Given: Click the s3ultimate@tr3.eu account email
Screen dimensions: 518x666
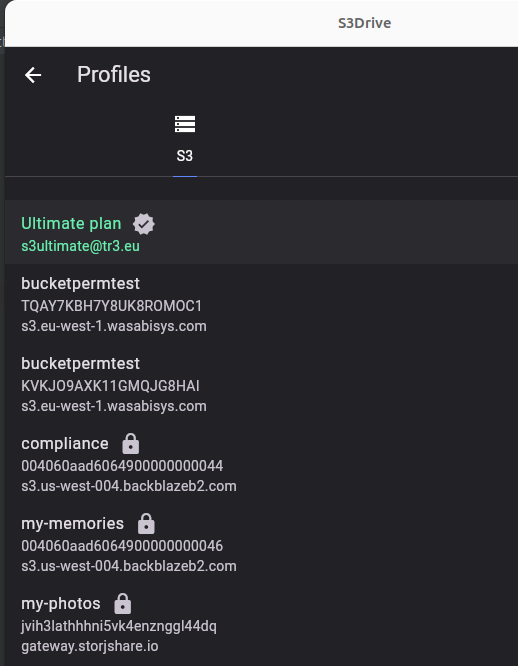Looking at the screenshot, I should [x=80, y=246].
